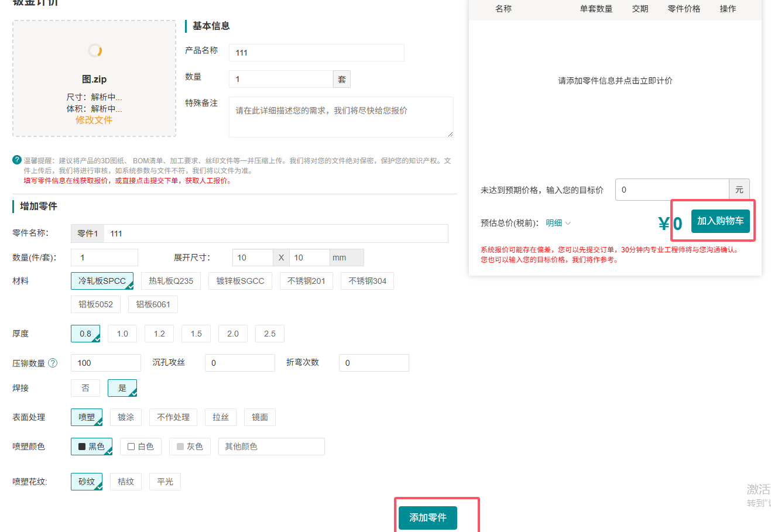Viewport: 771px width, 532px height.
Task: Click the 折弯次数 input field
Action: pos(373,363)
